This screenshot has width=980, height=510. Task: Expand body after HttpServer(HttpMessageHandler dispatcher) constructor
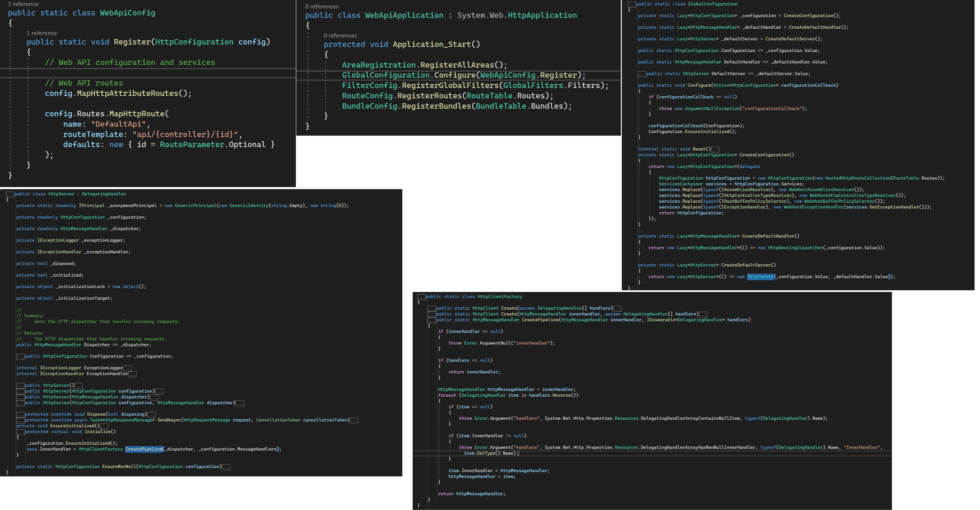pos(154,397)
